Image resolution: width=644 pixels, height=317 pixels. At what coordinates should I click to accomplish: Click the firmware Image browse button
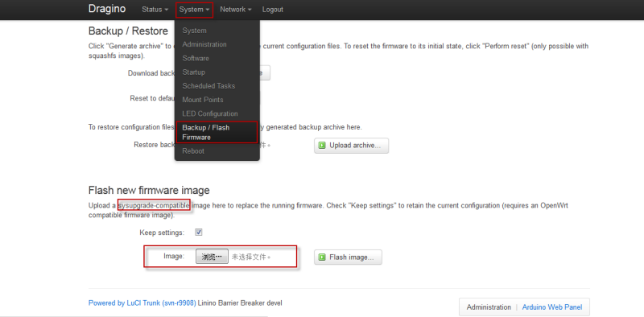(x=212, y=257)
